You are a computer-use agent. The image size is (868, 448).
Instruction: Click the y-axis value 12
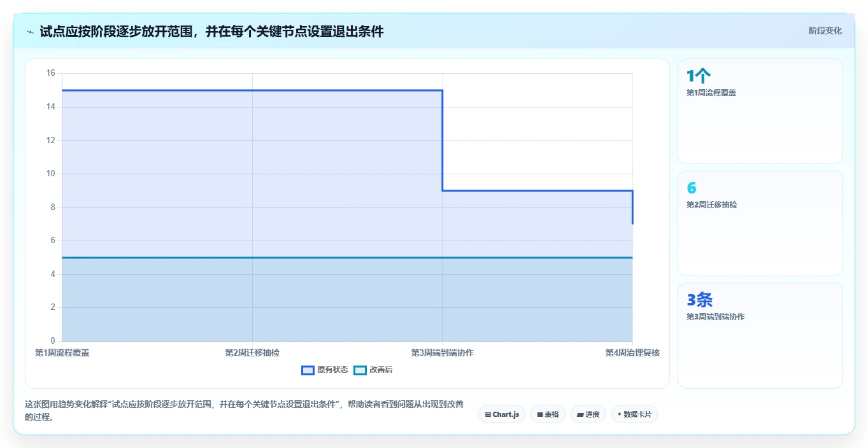pos(51,140)
